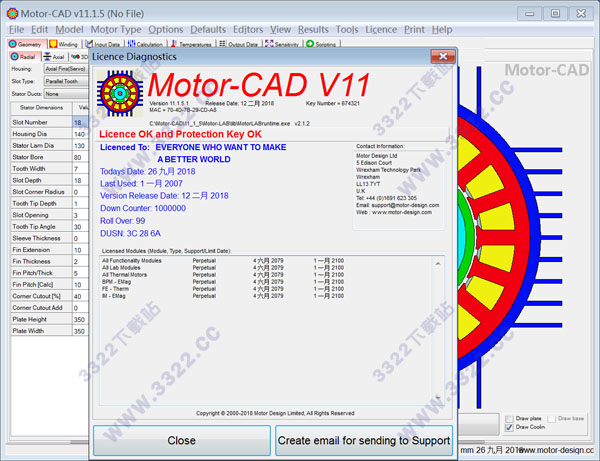Open the Model menu
Screen dimensions: 600x461
pyautogui.click(x=69, y=29)
